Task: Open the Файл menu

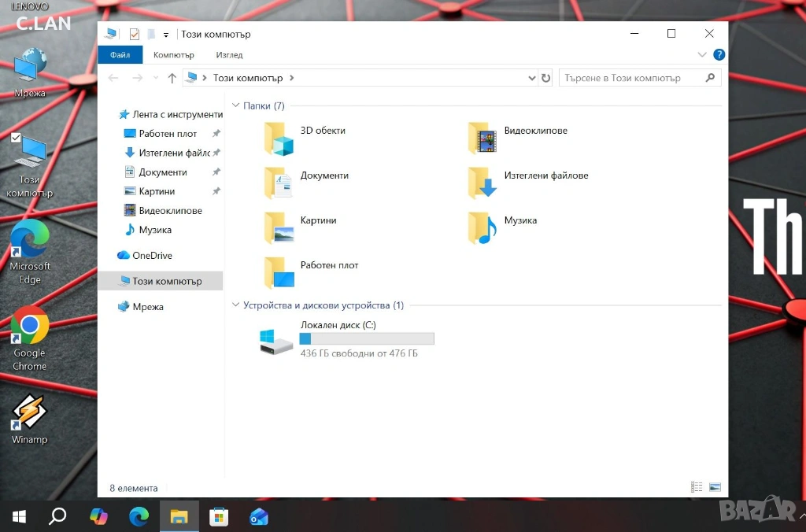Action: [120, 55]
